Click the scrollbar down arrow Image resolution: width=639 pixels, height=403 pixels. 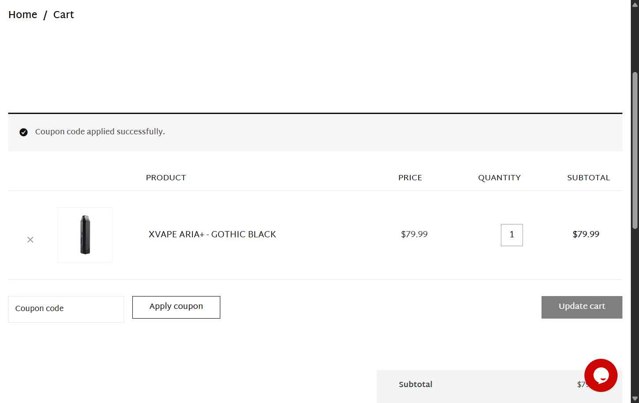[x=635, y=399]
